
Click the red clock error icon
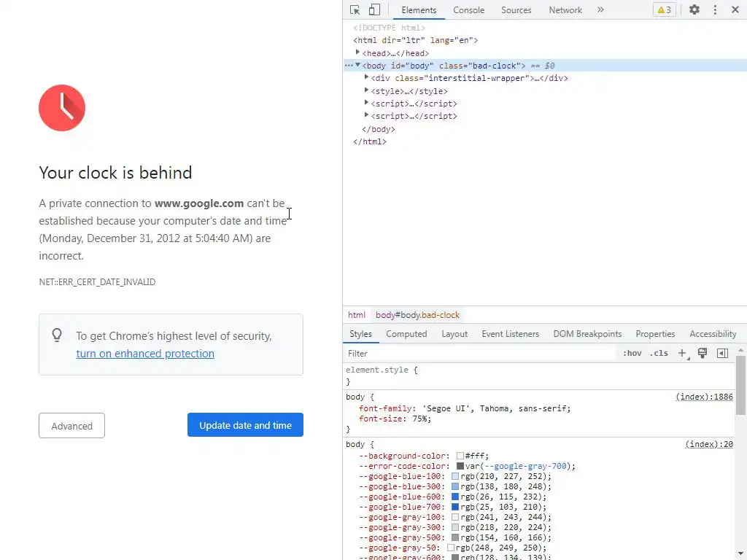[x=62, y=108]
